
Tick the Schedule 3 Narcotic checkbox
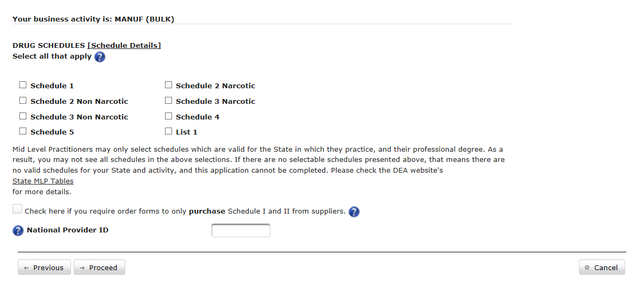(x=169, y=101)
